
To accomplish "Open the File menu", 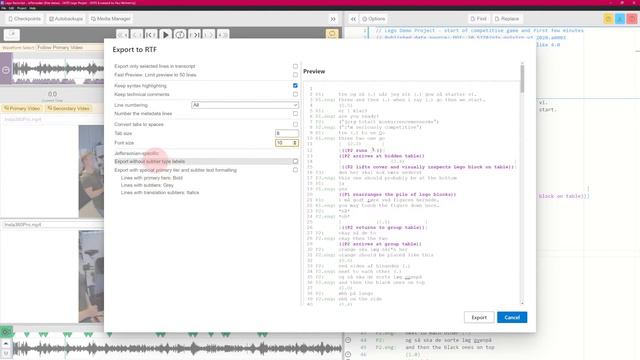I will point(3,8).
